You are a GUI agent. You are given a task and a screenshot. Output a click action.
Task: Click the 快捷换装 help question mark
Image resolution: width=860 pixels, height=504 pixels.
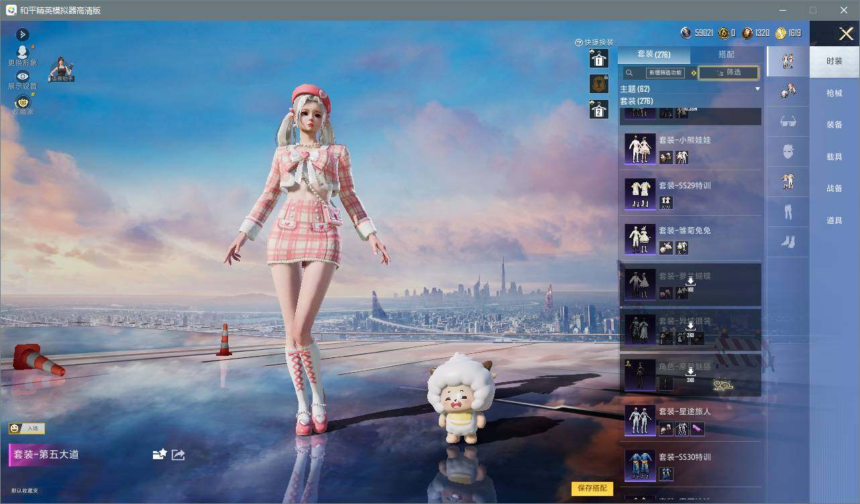pyautogui.click(x=579, y=42)
